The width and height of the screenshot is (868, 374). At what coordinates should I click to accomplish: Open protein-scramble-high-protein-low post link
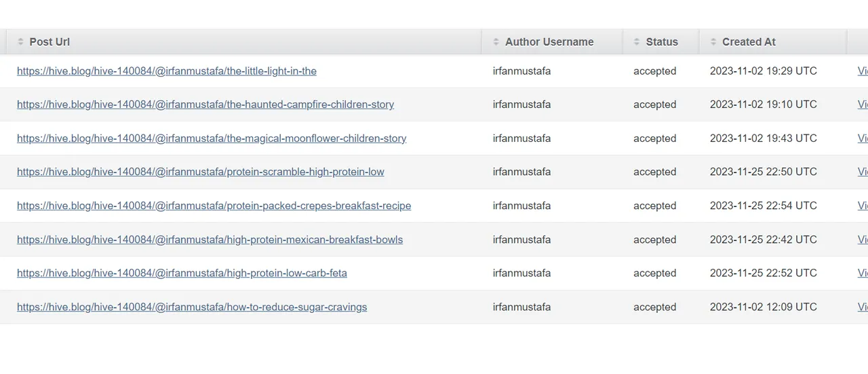pyautogui.click(x=201, y=172)
